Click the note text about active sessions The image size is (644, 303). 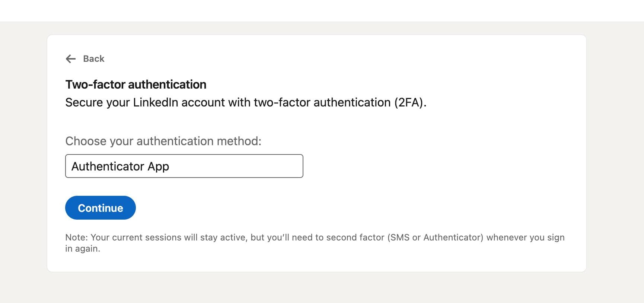(x=315, y=243)
